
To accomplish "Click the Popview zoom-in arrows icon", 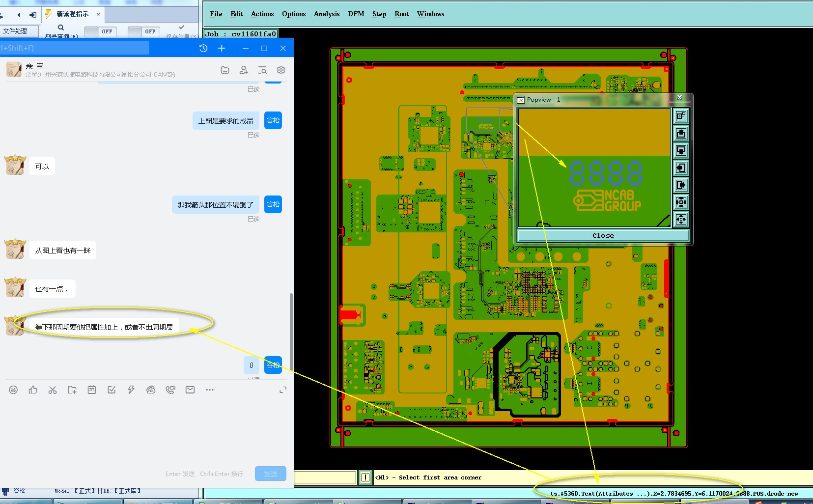I will (x=681, y=202).
